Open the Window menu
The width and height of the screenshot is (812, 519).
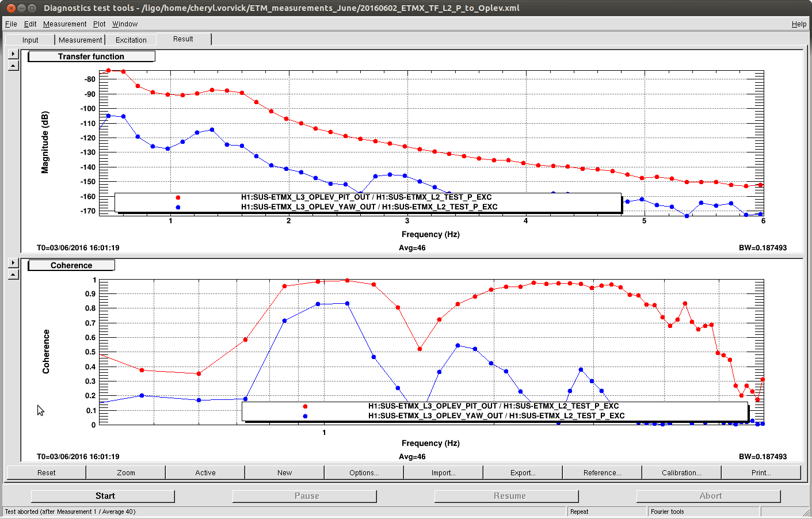[x=125, y=24]
